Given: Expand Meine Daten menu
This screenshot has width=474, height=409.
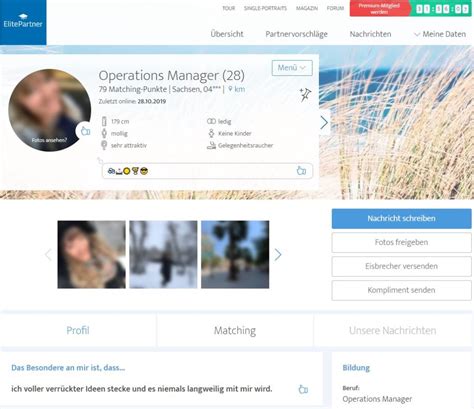Looking at the screenshot, I should click(440, 34).
